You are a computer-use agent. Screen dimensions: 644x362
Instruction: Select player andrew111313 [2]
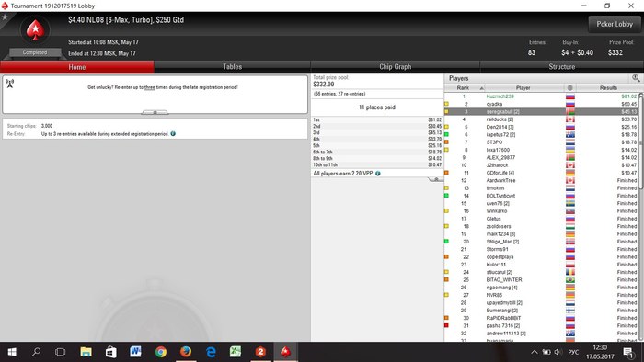[x=541, y=334]
